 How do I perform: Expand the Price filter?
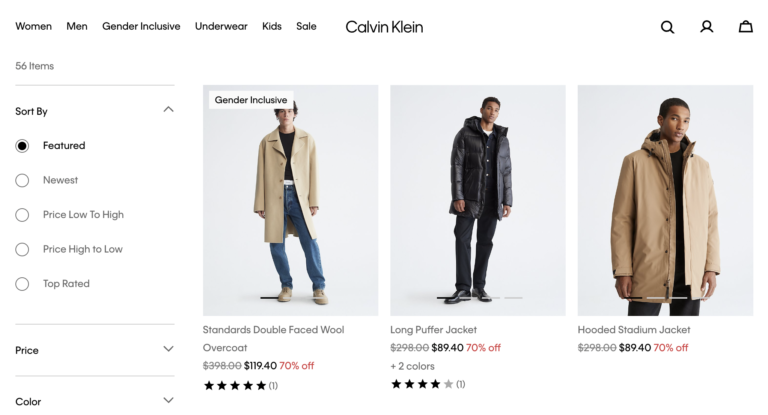[x=168, y=349]
